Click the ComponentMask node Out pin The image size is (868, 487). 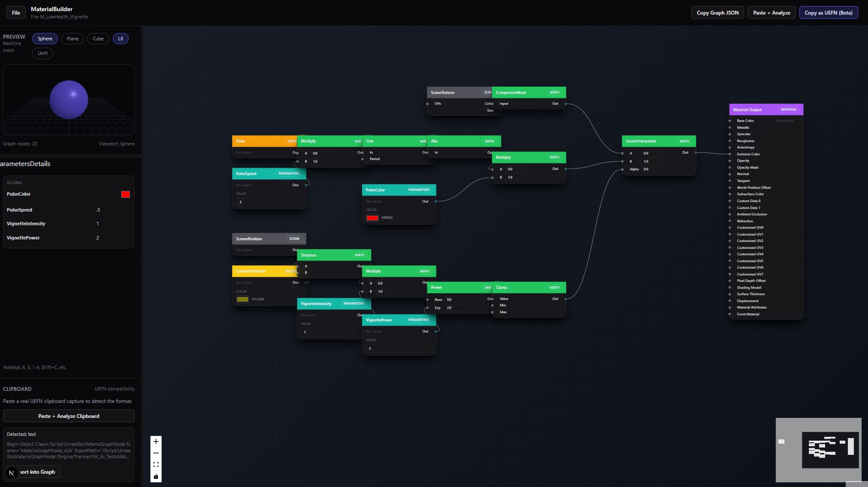click(x=566, y=103)
